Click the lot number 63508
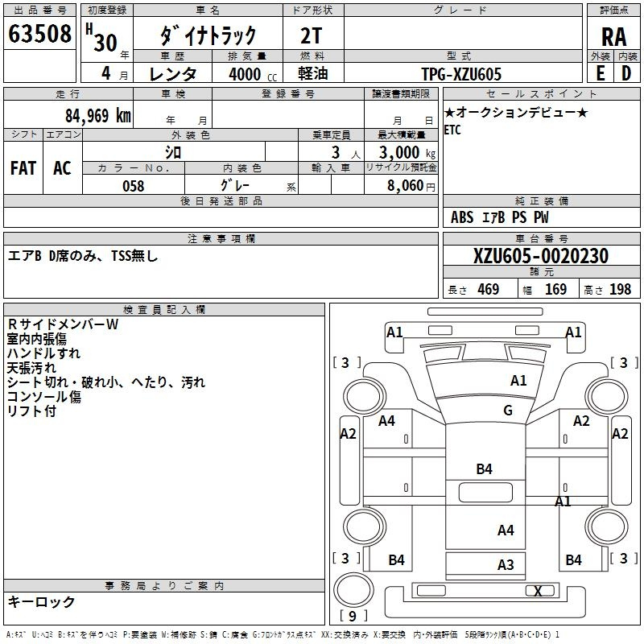The image size is (644, 644). [x=39, y=34]
